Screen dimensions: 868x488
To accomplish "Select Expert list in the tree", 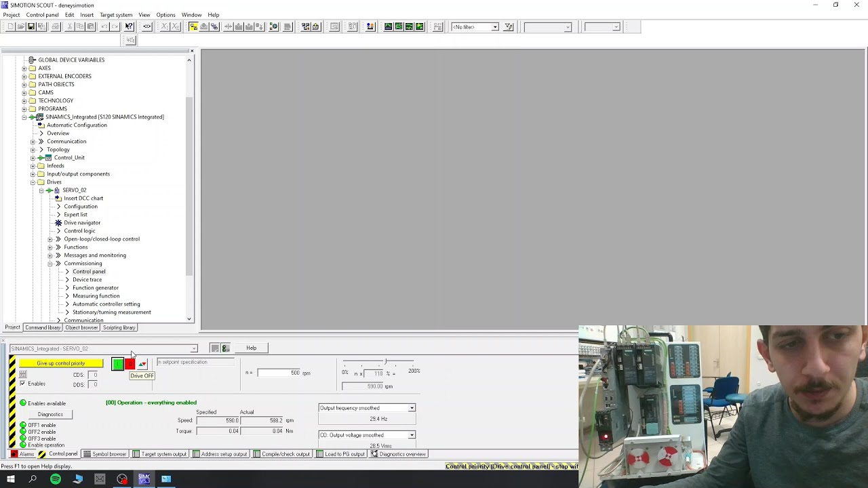I will pyautogui.click(x=75, y=214).
